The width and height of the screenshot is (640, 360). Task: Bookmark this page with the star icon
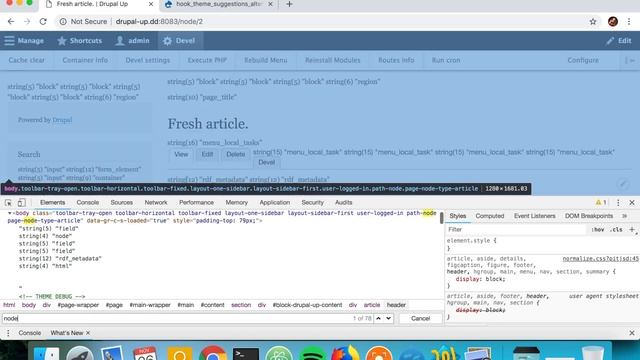click(x=593, y=22)
